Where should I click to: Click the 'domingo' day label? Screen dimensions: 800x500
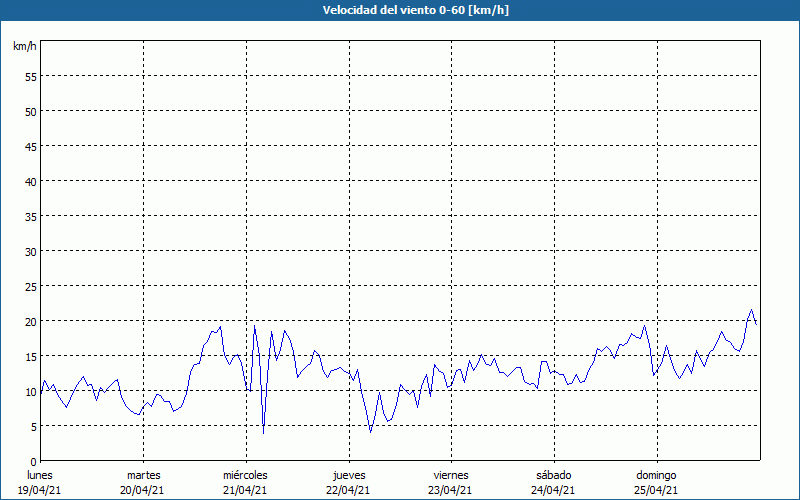click(656, 476)
